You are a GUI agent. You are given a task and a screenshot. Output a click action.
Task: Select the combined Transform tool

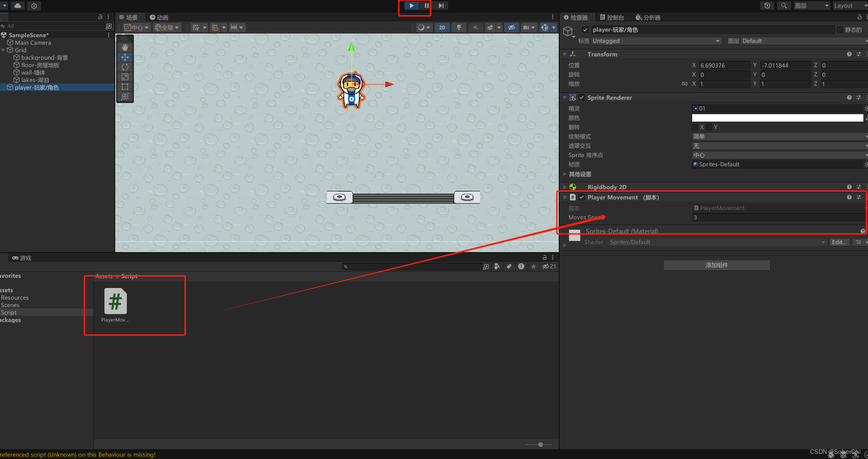(x=125, y=96)
